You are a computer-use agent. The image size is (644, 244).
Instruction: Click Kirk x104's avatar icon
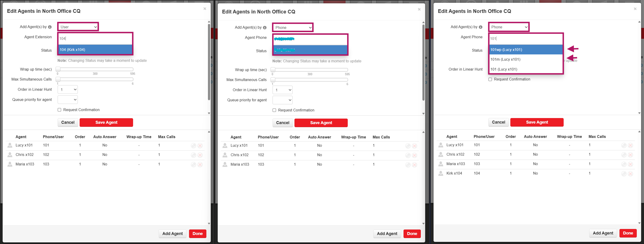click(441, 174)
